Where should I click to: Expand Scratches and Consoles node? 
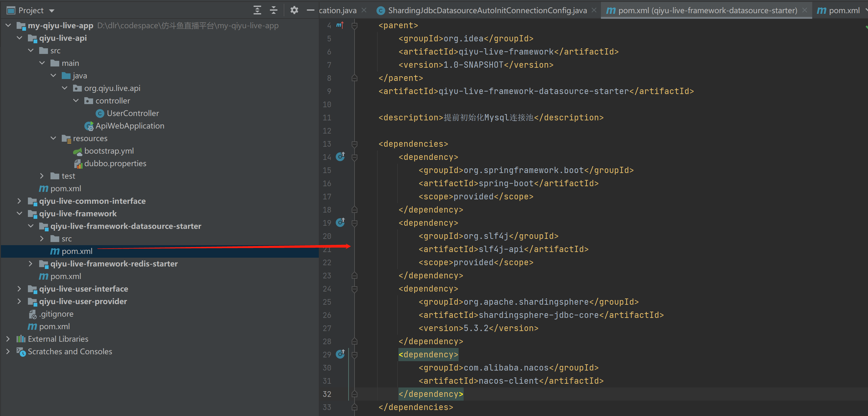[x=8, y=351]
